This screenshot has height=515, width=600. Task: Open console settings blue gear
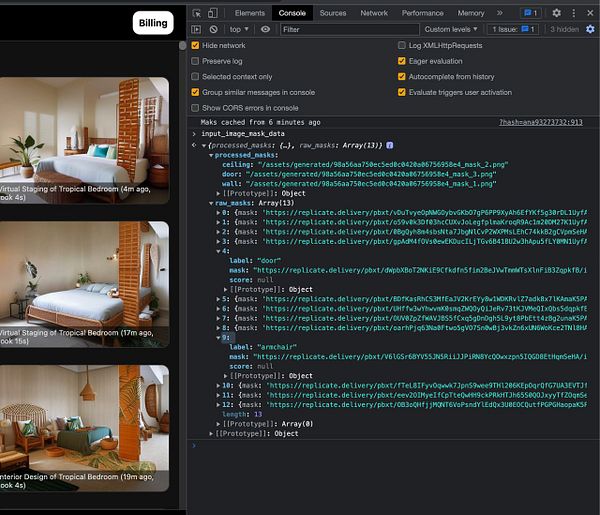pyautogui.click(x=590, y=29)
